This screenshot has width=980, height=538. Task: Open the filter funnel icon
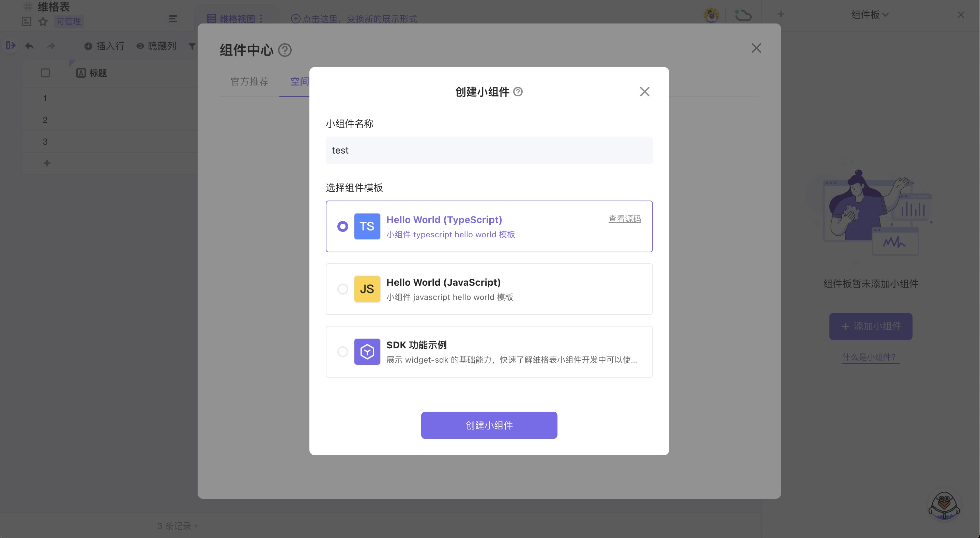click(192, 46)
